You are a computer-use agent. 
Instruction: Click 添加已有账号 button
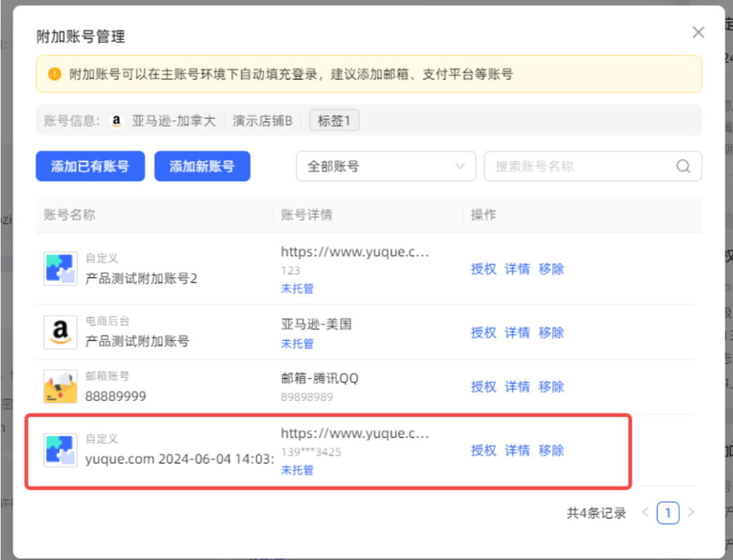coord(90,166)
